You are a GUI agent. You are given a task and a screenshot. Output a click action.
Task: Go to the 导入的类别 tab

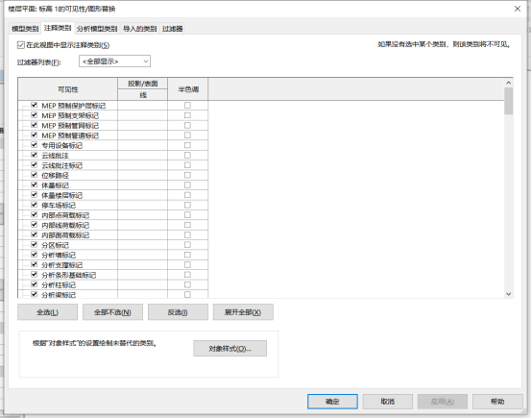[140, 29]
